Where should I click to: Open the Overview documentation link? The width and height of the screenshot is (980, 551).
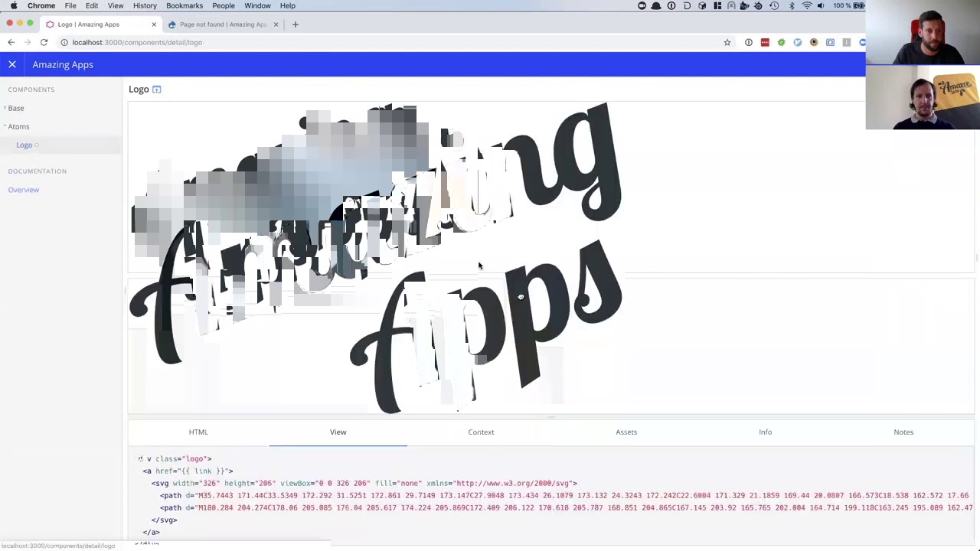pos(23,190)
